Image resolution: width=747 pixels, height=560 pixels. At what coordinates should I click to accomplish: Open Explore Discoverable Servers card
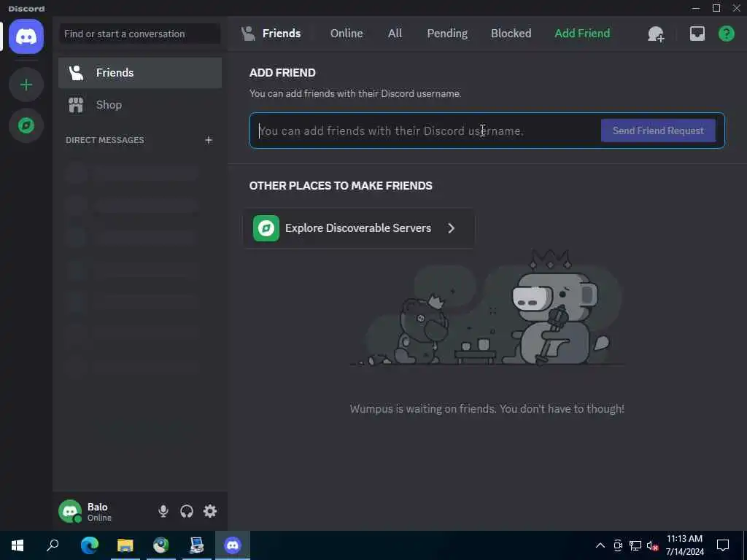click(x=359, y=228)
